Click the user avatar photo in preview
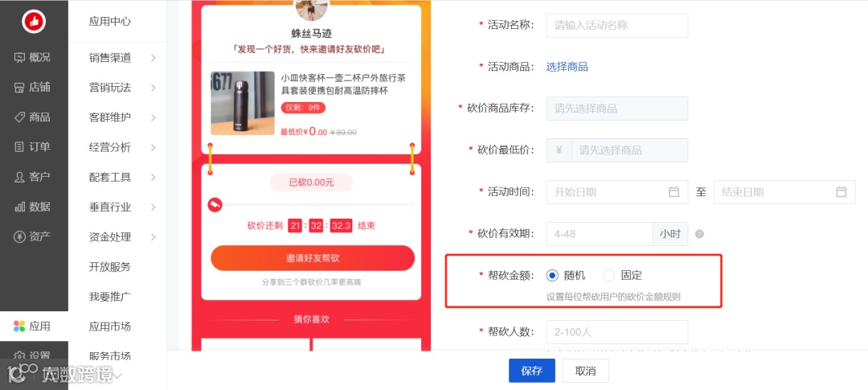 point(312,8)
